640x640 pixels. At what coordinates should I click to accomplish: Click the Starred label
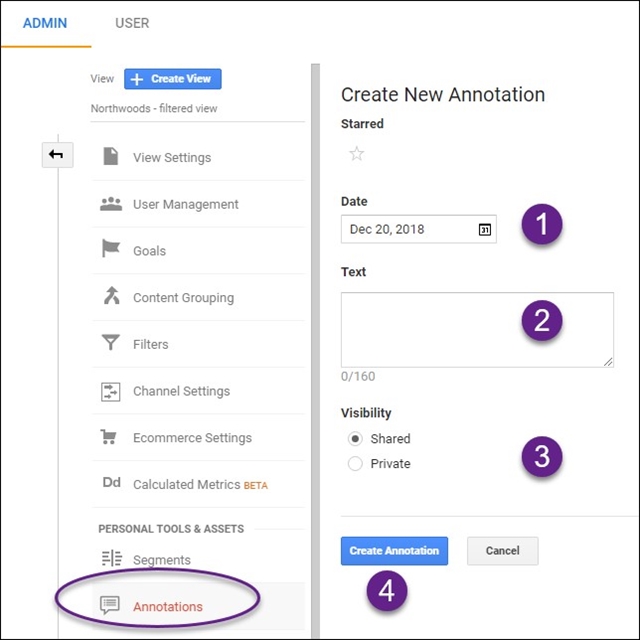362,124
